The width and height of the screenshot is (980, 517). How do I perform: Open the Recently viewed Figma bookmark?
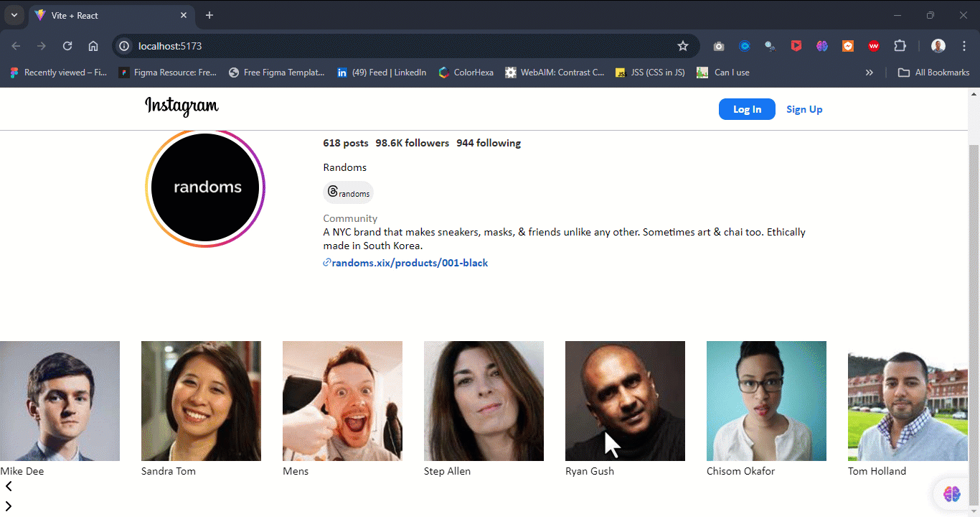[x=58, y=73]
